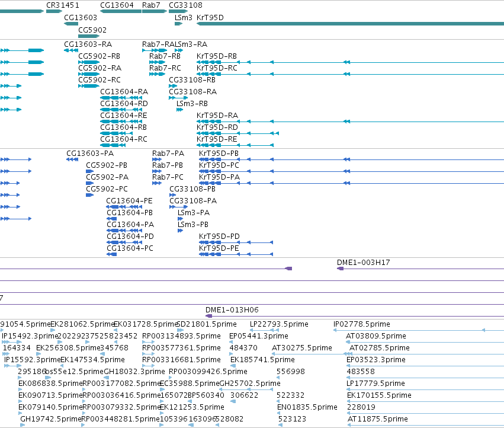The height and width of the screenshot is (428, 504).
Task: Click the KrT95D-RB transcript label
Action: pyautogui.click(x=217, y=56)
